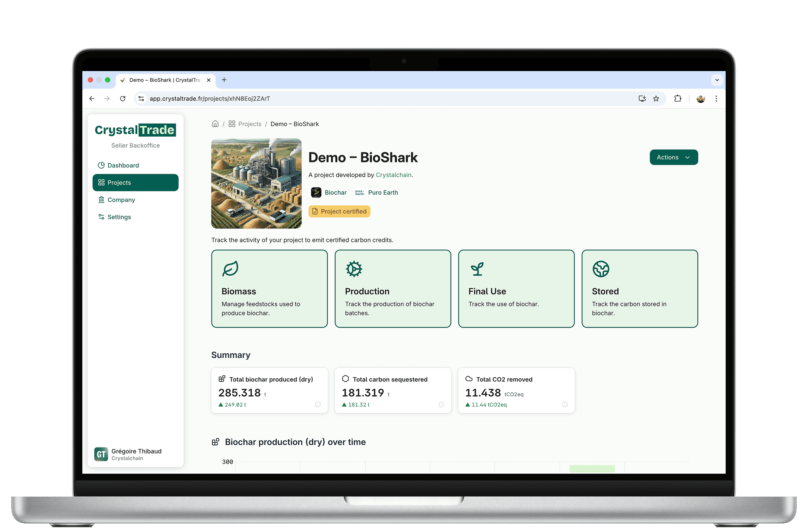Follow the Crystalchain developer link
This screenshot has width=808, height=532.
tap(394, 175)
